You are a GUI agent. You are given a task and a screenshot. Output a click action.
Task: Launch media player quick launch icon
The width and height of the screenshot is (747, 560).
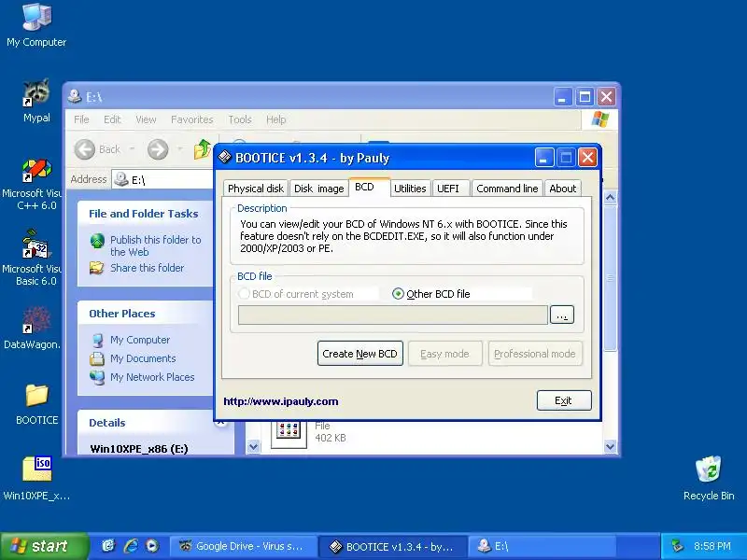(x=152, y=546)
